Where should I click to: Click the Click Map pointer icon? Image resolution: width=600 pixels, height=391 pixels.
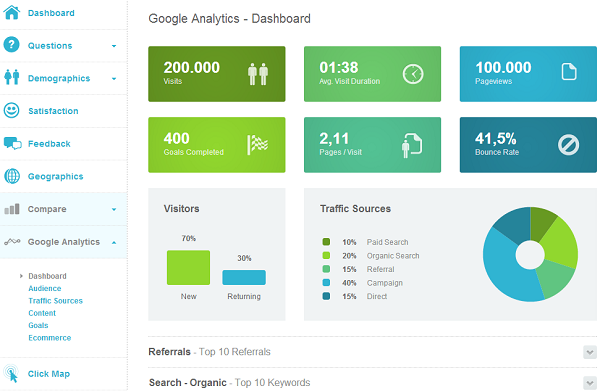pos(11,373)
